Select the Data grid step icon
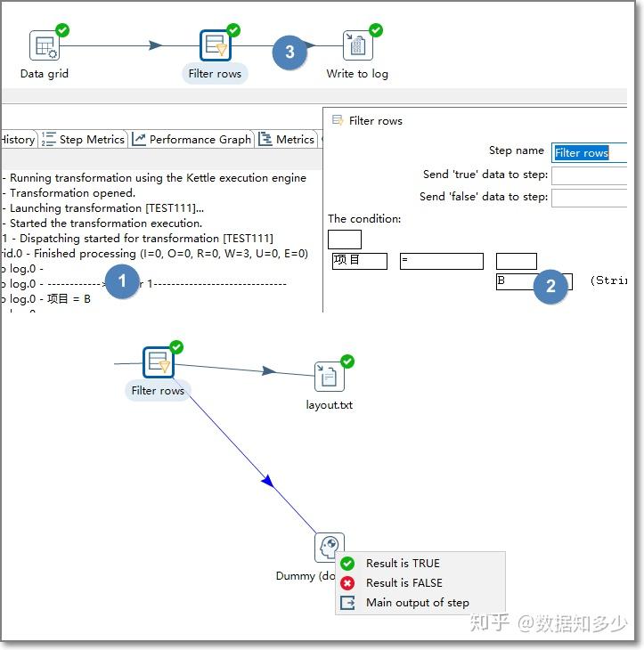 44,45
